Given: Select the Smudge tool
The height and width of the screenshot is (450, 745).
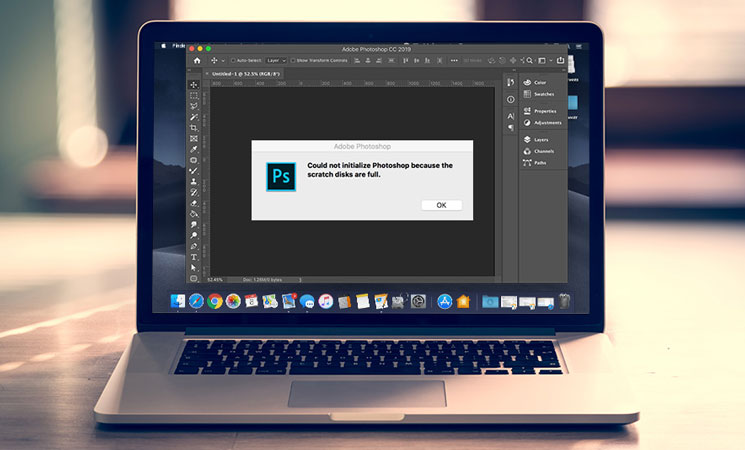Looking at the screenshot, I should 194,225.
